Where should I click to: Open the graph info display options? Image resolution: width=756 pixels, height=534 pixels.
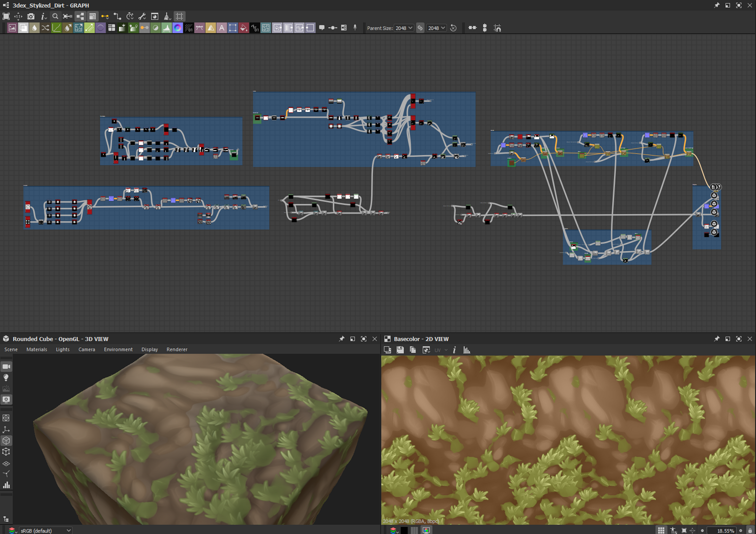coord(44,16)
